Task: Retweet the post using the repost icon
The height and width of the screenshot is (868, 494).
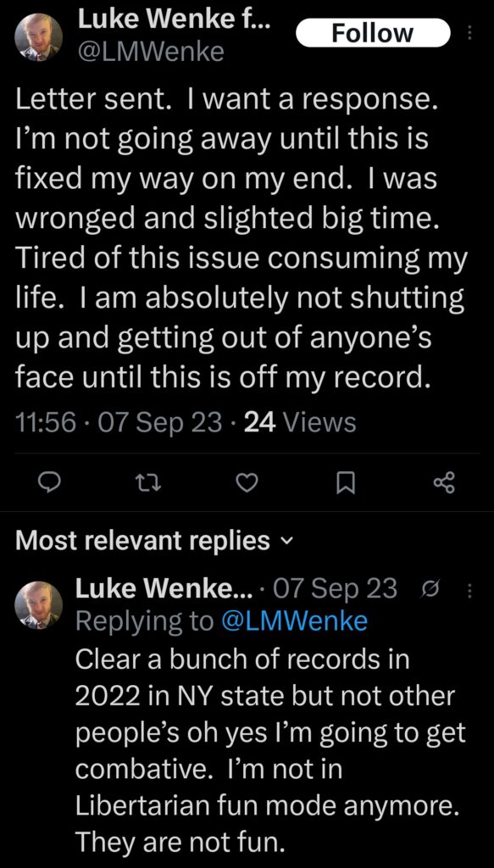Action: (x=148, y=481)
